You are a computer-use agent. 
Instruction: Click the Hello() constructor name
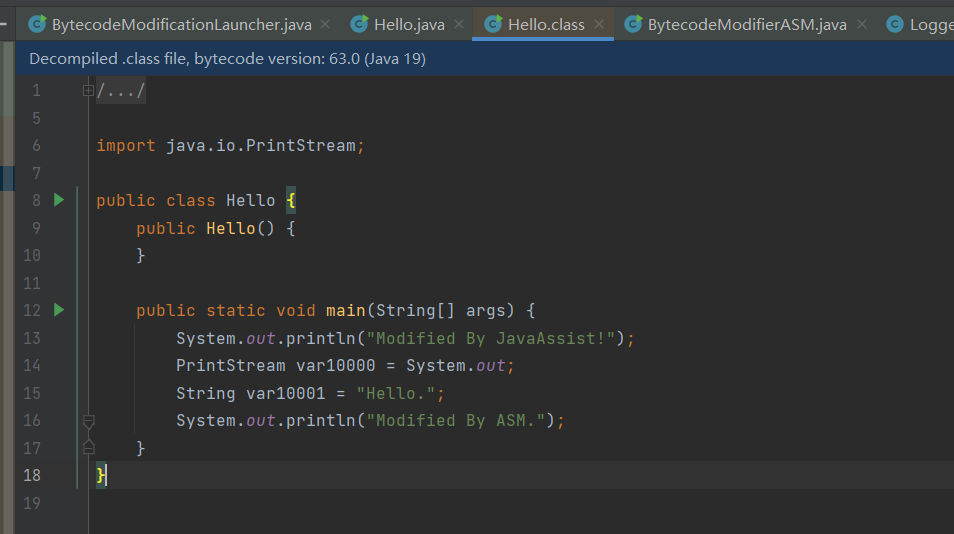pyautogui.click(x=231, y=228)
